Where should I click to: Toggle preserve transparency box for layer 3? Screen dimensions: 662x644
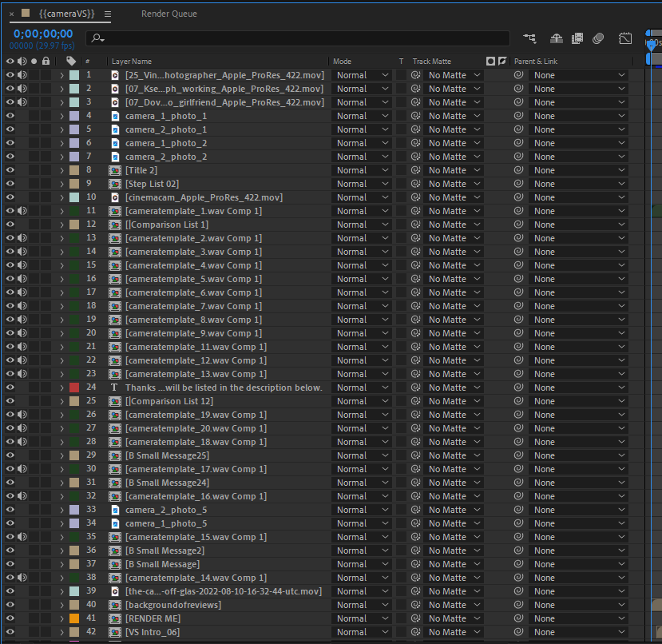click(401, 102)
